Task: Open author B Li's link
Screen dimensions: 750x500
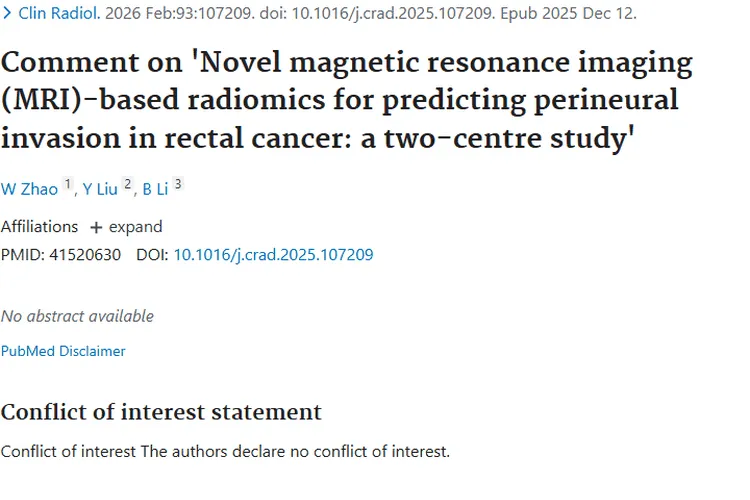Action: (x=154, y=190)
